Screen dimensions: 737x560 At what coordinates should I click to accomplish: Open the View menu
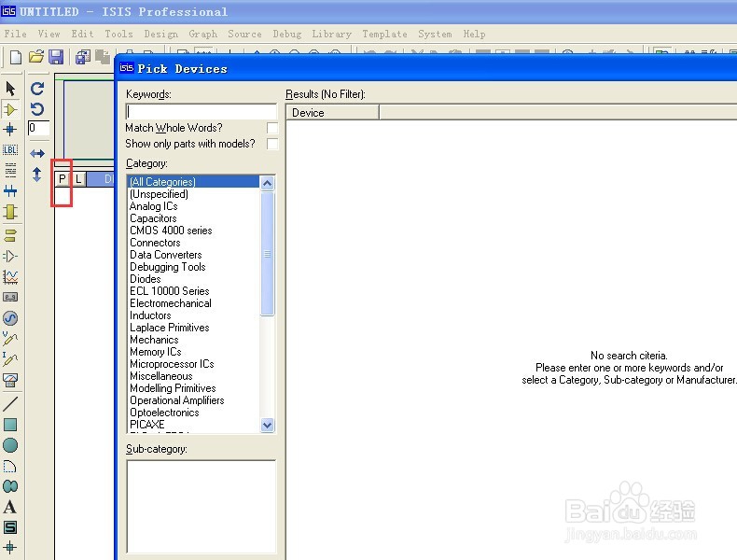[x=49, y=34]
